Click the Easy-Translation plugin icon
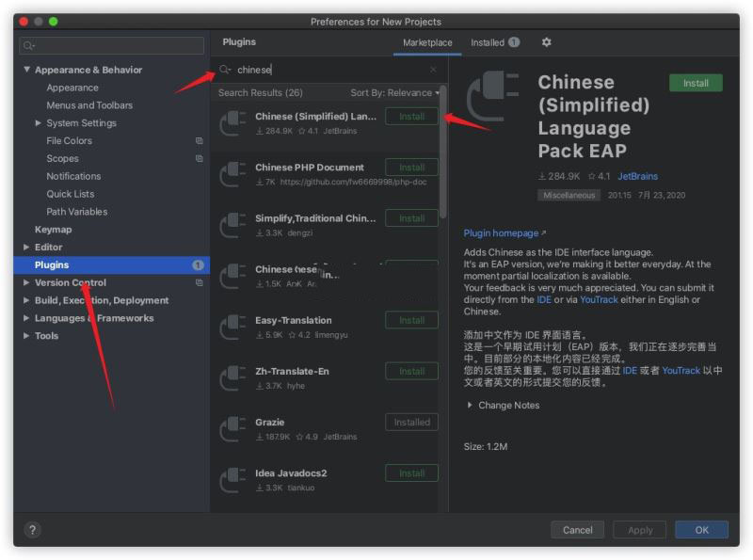Screen dimensions: 753x560 [232, 327]
